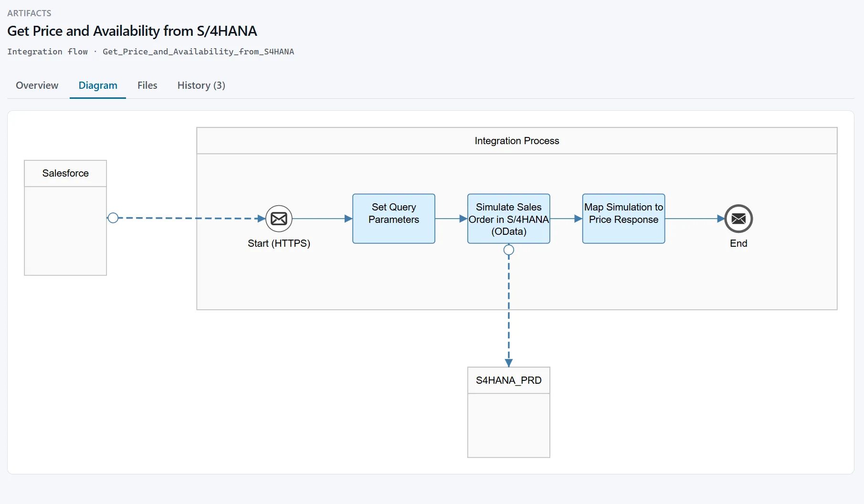This screenshot has height=504, width=864.
Task: Switch to the Files tab
Action: 147,85
